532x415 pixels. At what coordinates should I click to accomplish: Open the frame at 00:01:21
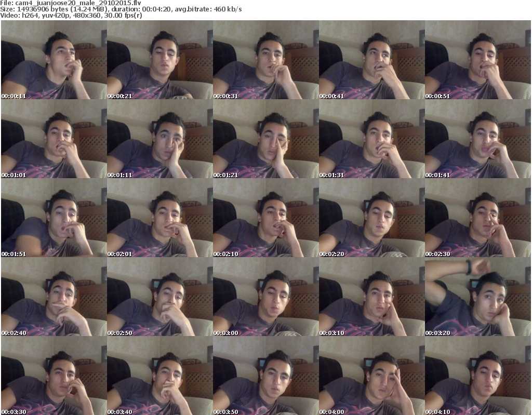coord(266,139)
